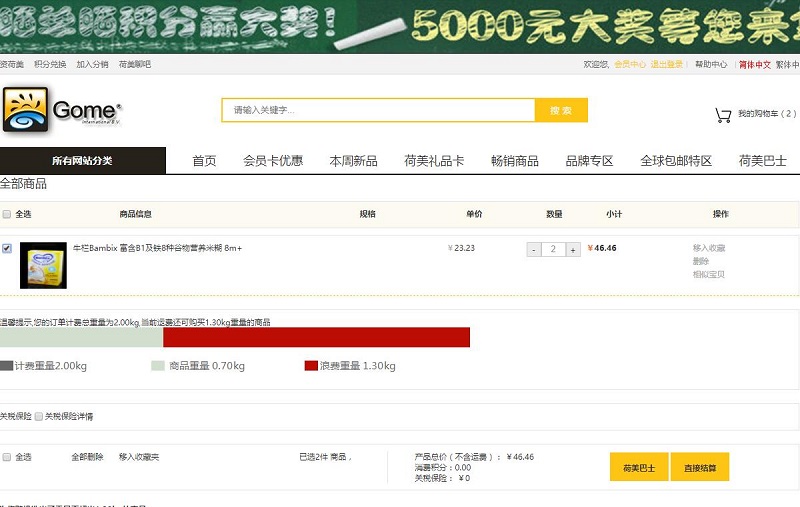Open the shopping cart icon
Viewport: 800px width, 507px height.
[722, 115]
